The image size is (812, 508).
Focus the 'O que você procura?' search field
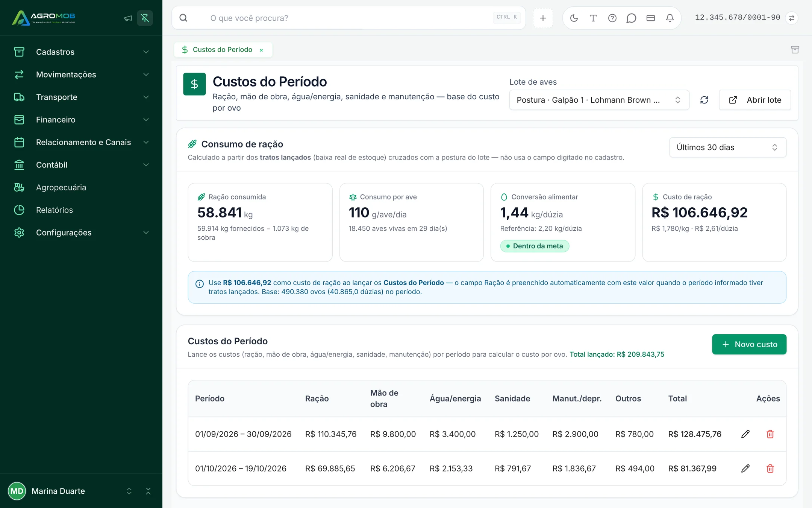(348, 18)
